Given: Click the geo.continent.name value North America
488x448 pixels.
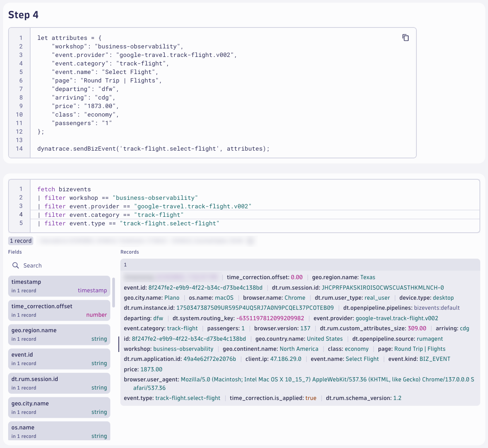Looking at the screenshot, I should (x=299, y=349).
